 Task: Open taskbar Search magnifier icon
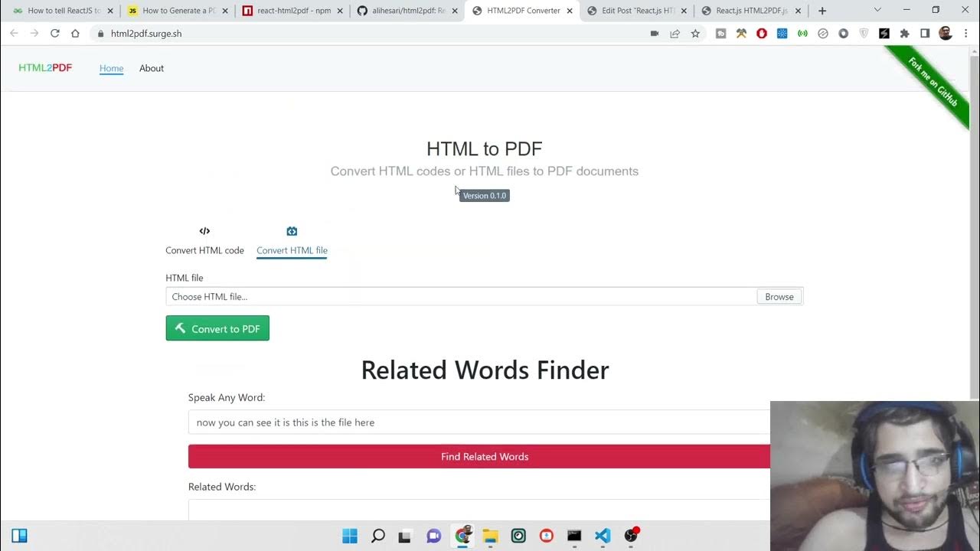point(377,536)
